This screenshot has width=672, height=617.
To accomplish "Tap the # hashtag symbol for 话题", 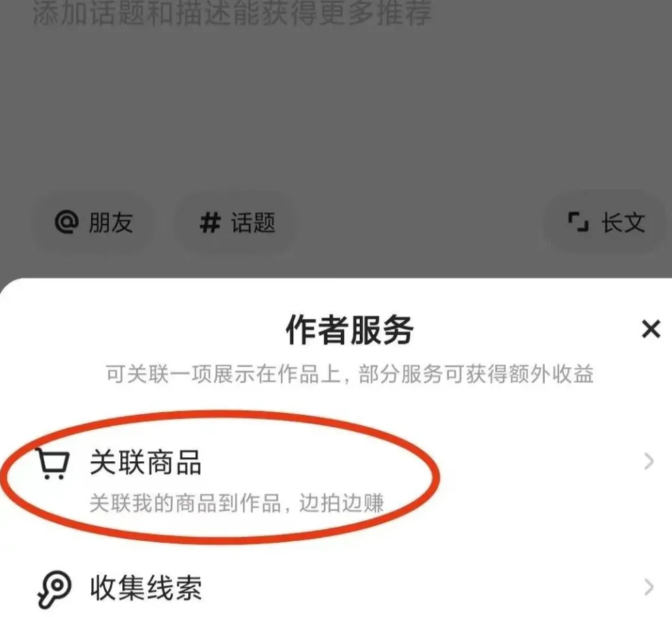I will pyautogui.click(x=210, y=223).
